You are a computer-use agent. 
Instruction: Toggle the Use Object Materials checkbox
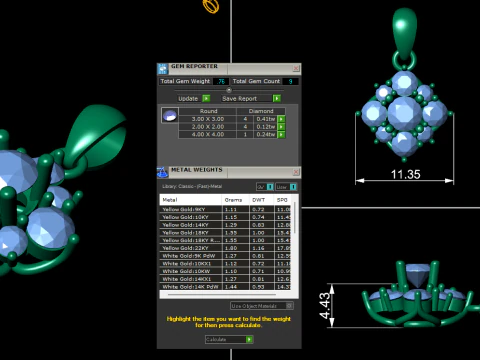(x=289, y=306)
